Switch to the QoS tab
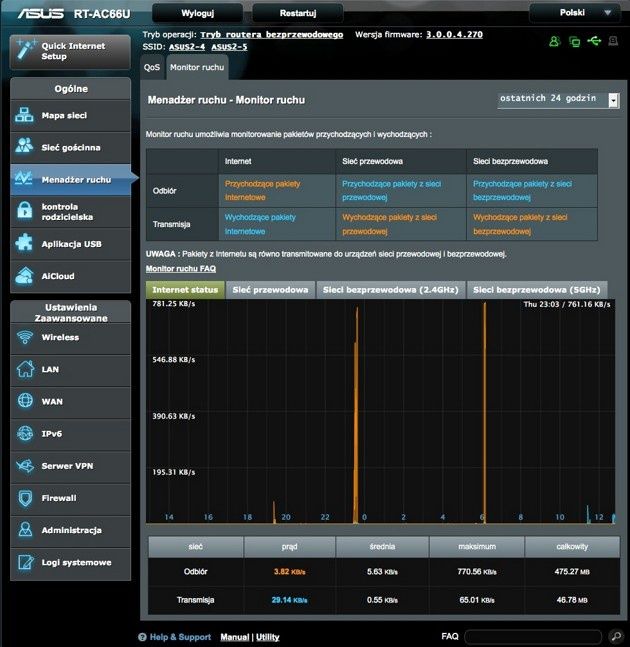Image resolution: width=630 pixels, height=647 pixels. point(152,67)
